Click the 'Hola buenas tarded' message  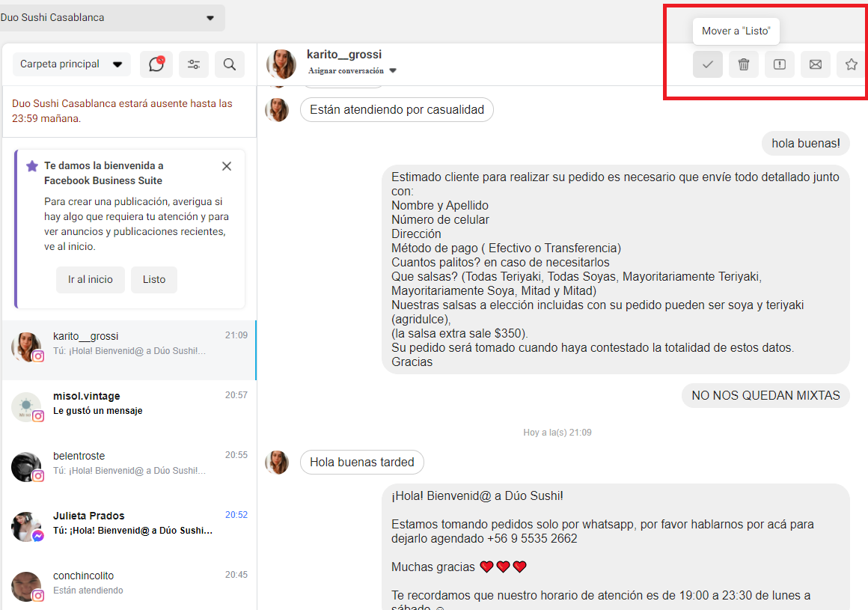[x=362, y=463]
